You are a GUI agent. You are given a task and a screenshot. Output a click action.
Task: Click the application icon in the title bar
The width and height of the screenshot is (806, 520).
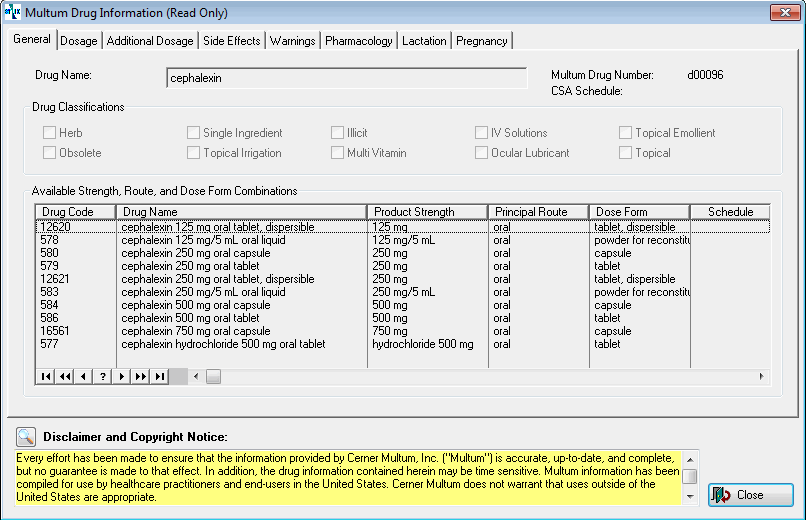12,11
